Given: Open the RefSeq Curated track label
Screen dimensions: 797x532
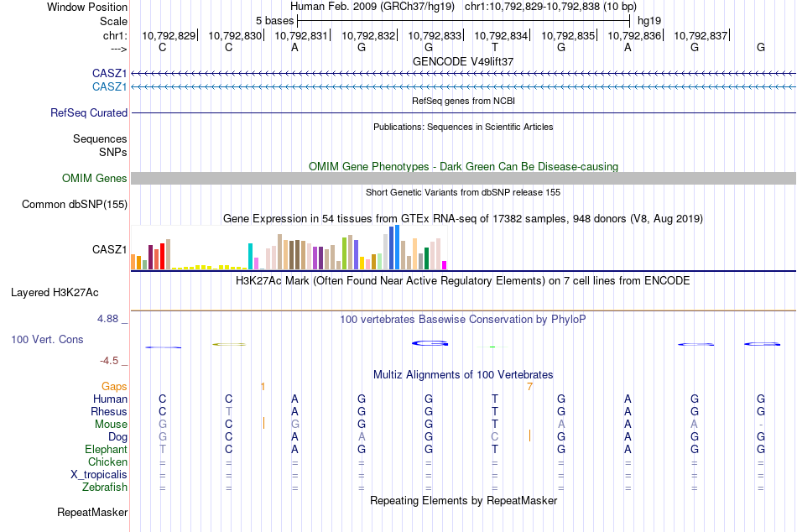Looking at the screenshot, I should click(89, 113).
